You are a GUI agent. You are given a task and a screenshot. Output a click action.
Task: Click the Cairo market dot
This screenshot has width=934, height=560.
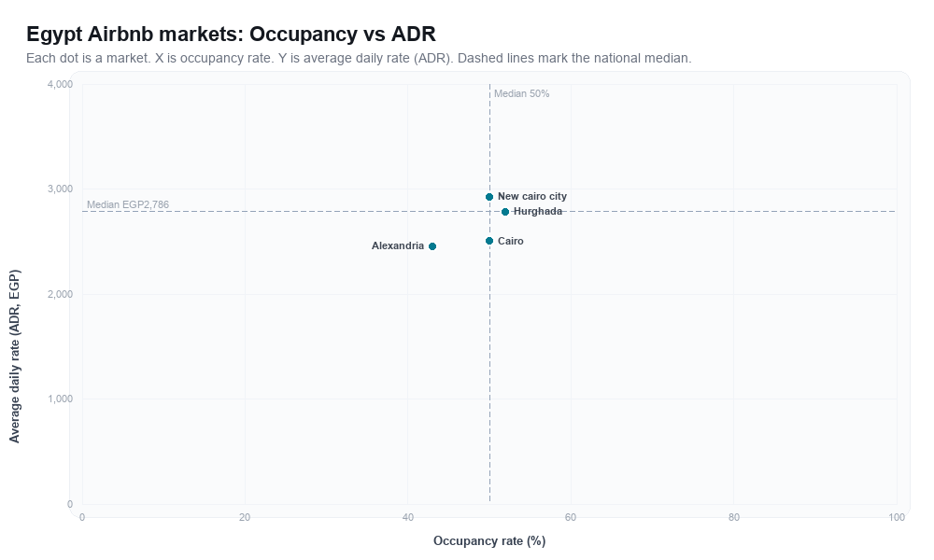pos(489,241)
